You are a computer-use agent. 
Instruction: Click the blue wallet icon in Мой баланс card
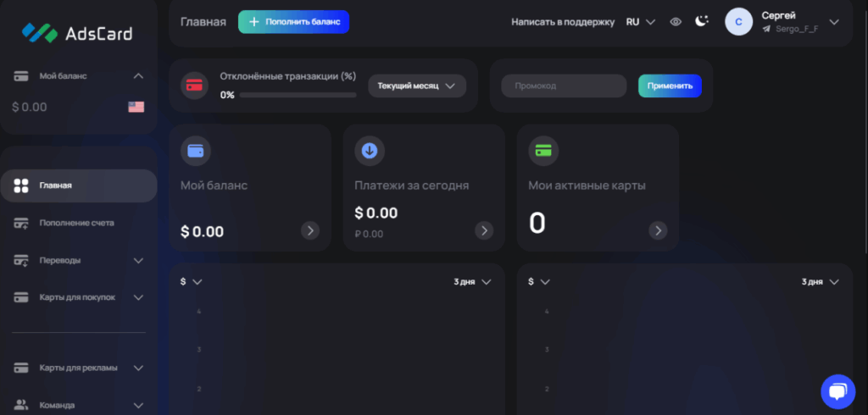(196, 151)
